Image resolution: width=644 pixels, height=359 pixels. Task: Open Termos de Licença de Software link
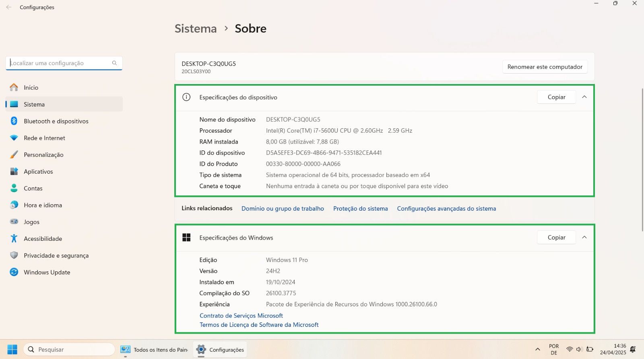click(x=259, y=325)
